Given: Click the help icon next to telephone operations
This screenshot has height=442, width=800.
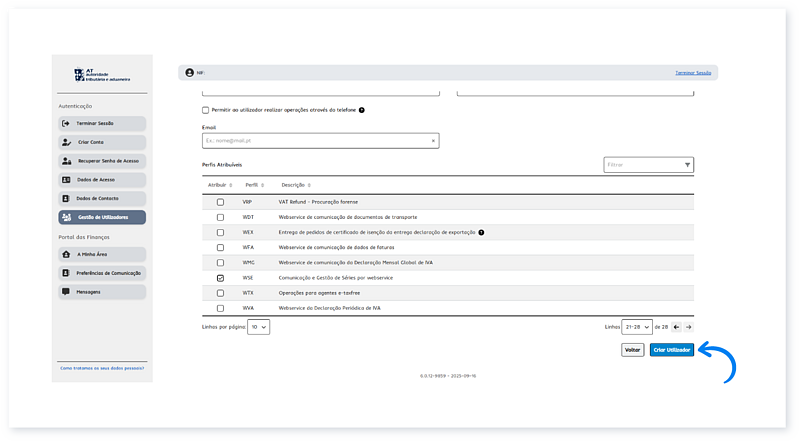Looking at the screenshot, I should coord(362,110).
